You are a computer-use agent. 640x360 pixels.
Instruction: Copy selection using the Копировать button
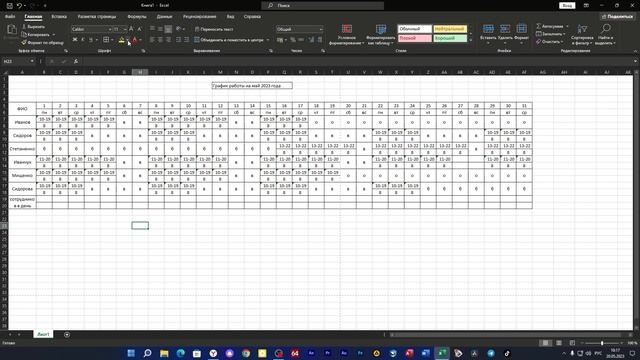(x=36, y=35)
